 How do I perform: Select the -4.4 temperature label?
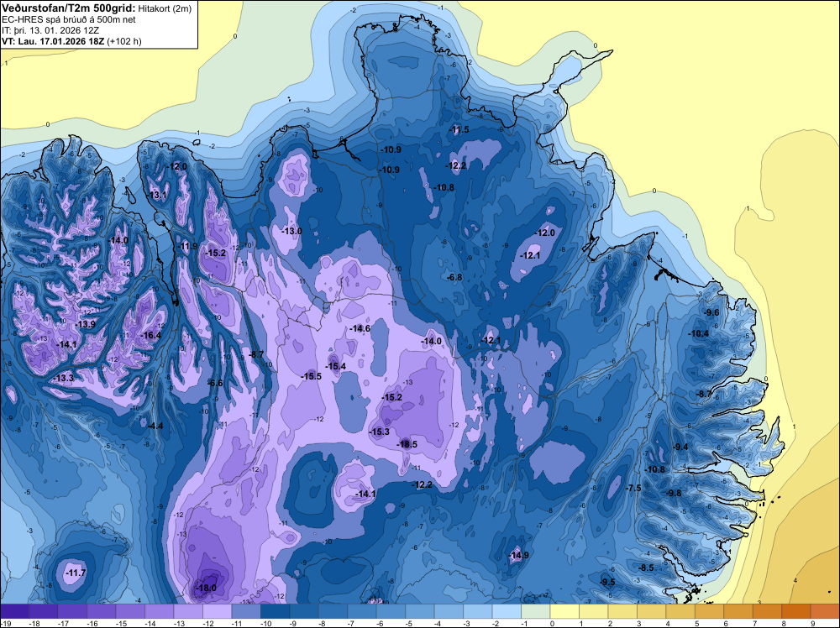(155, 427)
